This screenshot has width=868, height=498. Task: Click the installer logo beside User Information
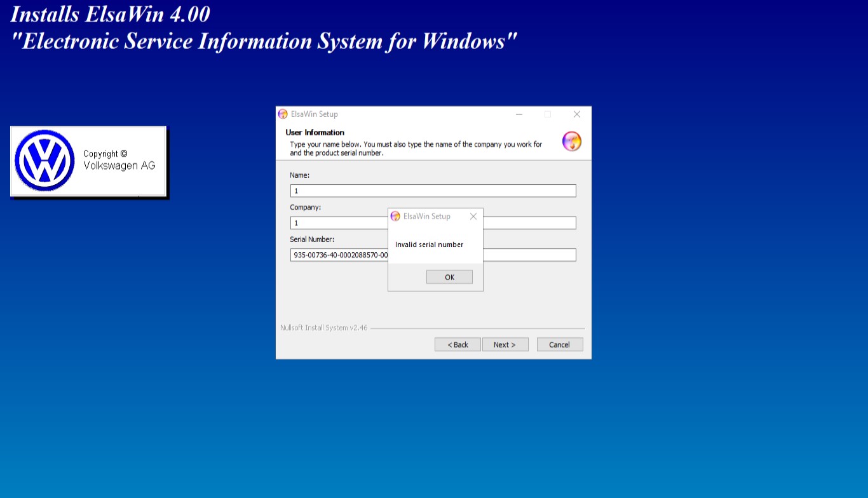coord(571,141)
